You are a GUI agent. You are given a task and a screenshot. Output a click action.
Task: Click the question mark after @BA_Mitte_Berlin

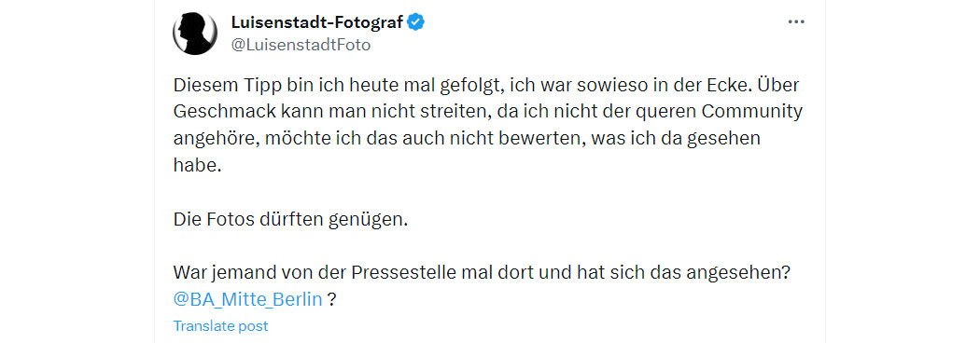pos(332,300)
